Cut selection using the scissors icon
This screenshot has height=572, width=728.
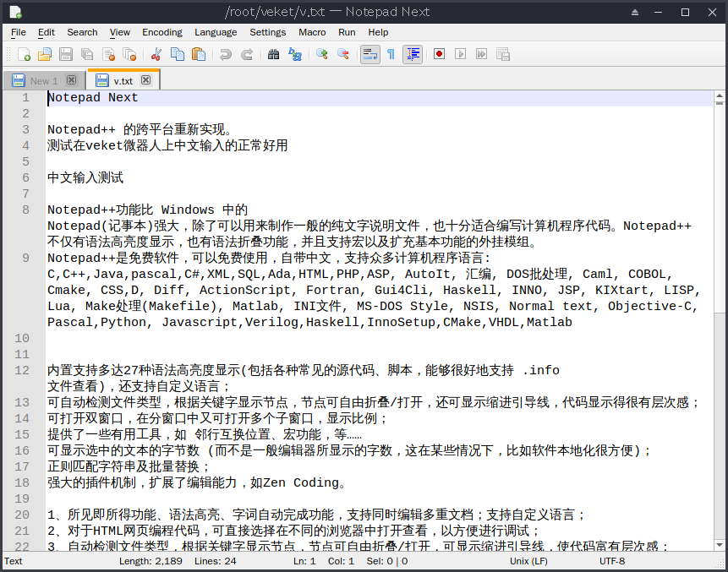156,54
